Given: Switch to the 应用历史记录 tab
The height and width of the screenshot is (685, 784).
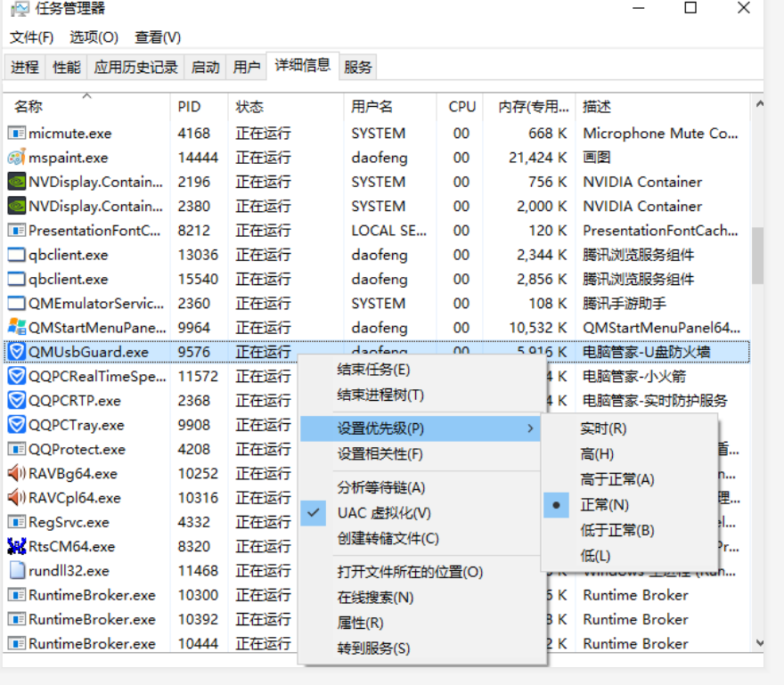Looking at the screenshot, I should coord(136,67).
